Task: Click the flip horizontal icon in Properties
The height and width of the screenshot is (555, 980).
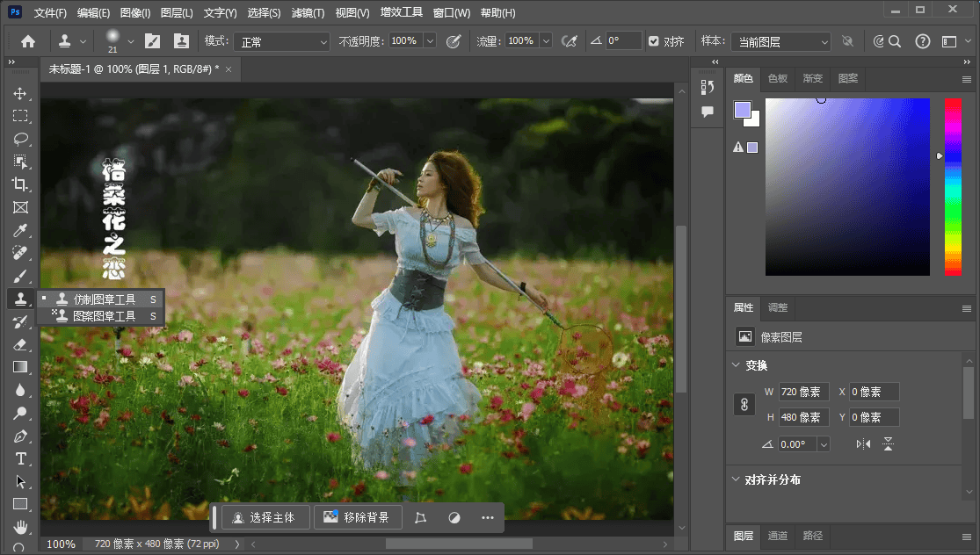Action: pyautogui.click(x=863, y=444)
